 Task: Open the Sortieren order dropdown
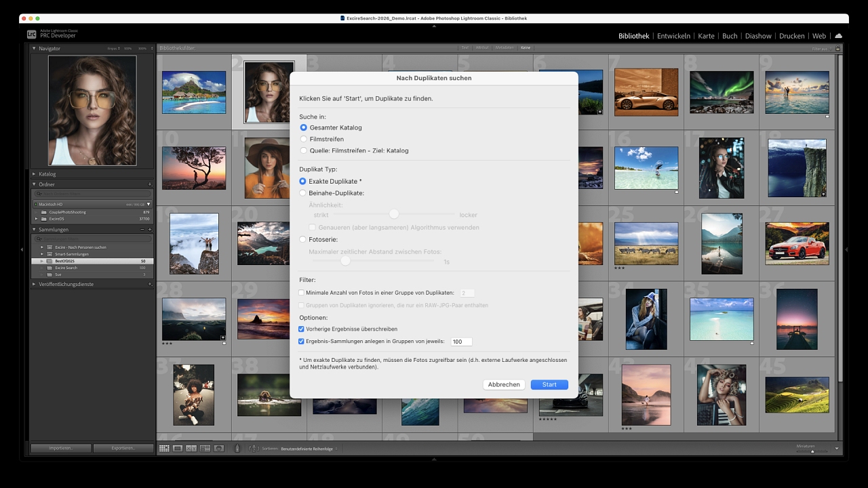[309, 449]
